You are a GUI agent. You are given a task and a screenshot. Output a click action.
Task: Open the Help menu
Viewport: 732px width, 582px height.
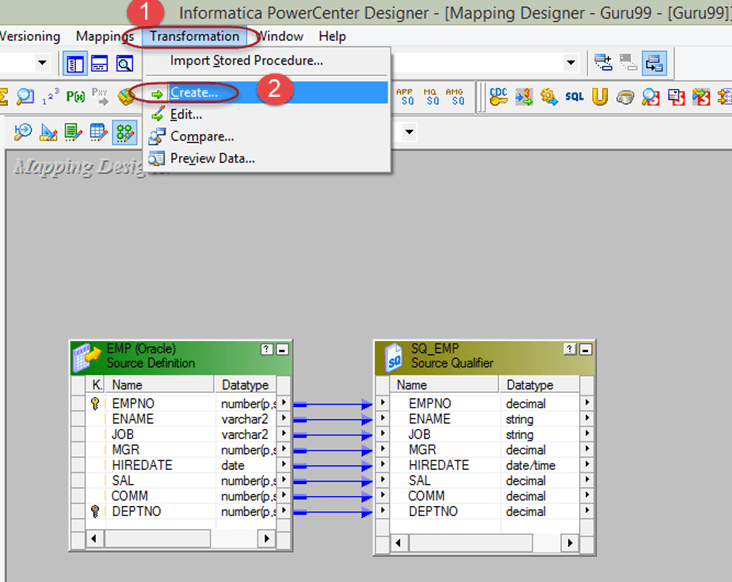(332, 36)
